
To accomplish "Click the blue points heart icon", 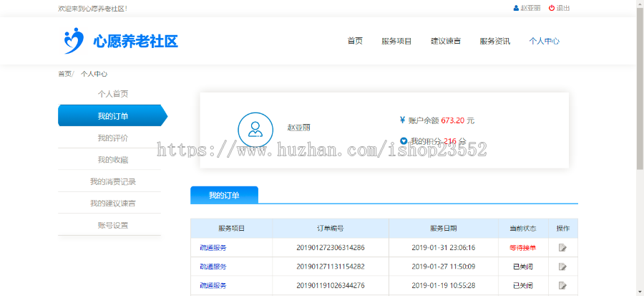I will pyautogui.click(x=404, y=141).
